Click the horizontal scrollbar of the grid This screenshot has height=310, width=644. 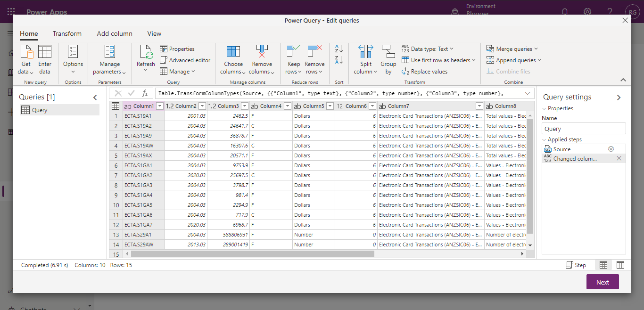coord(252,254)
